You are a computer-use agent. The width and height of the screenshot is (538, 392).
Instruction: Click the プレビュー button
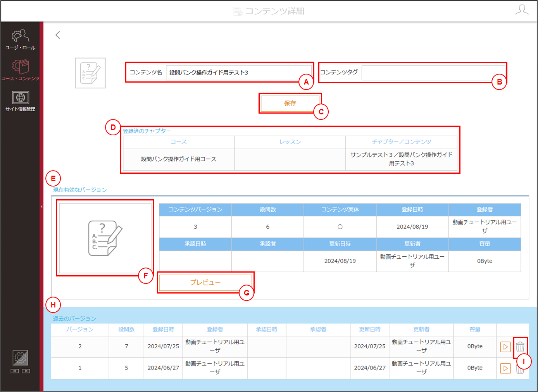(205, 283)
